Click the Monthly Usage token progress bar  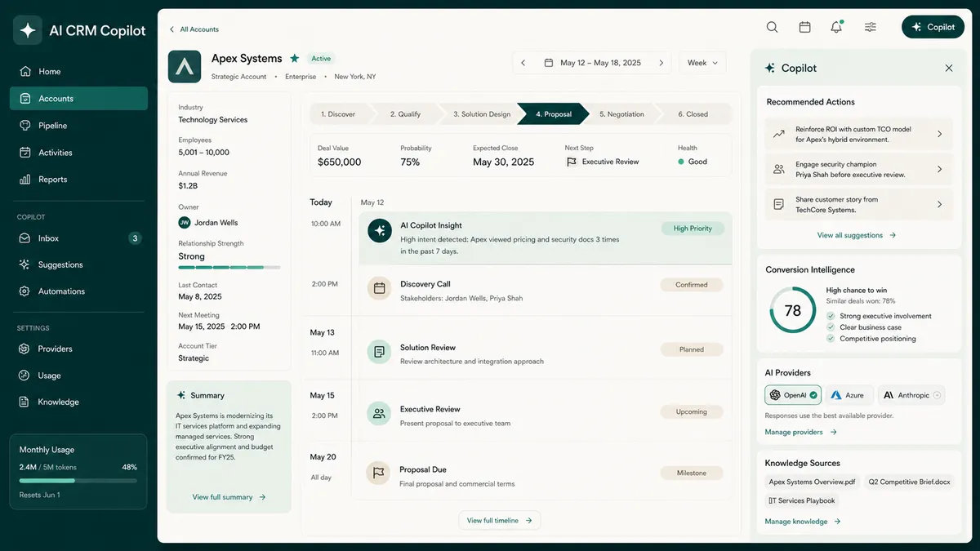click(78, 481)
